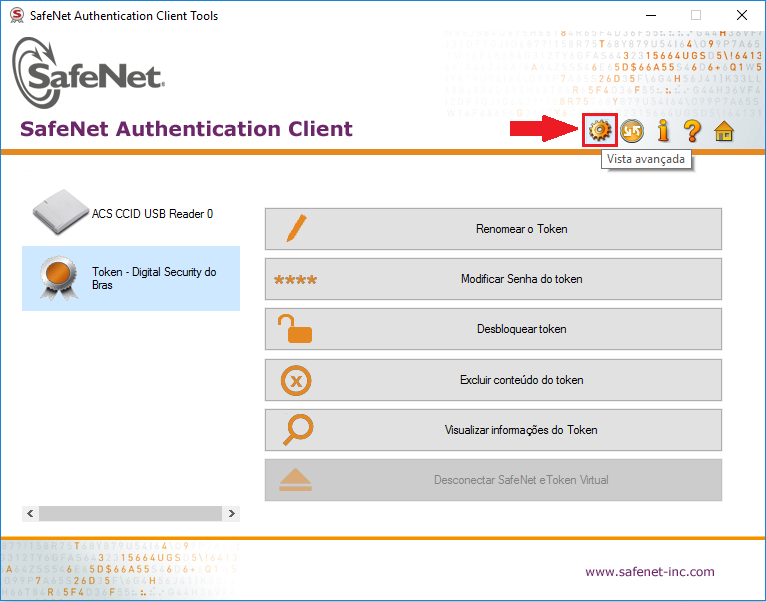Click the right scroll arrow of device list
This screenshot has width=766, height=602.
tap(232, 514)
